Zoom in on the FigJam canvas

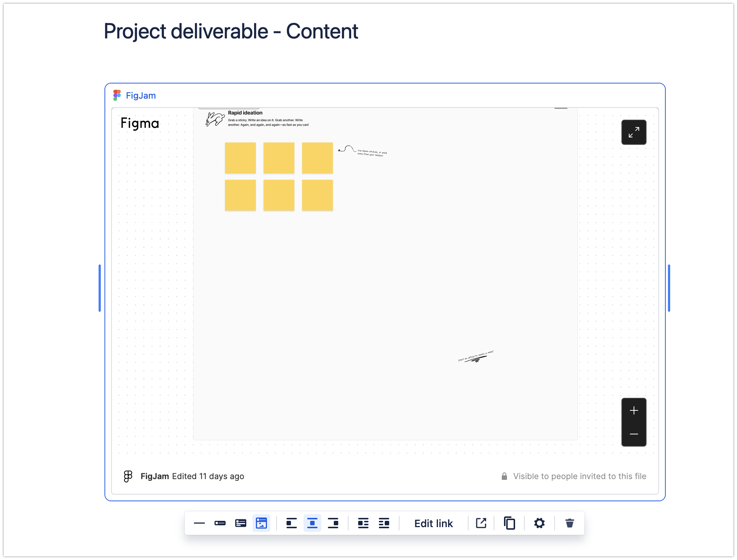[x=634, y=410]
